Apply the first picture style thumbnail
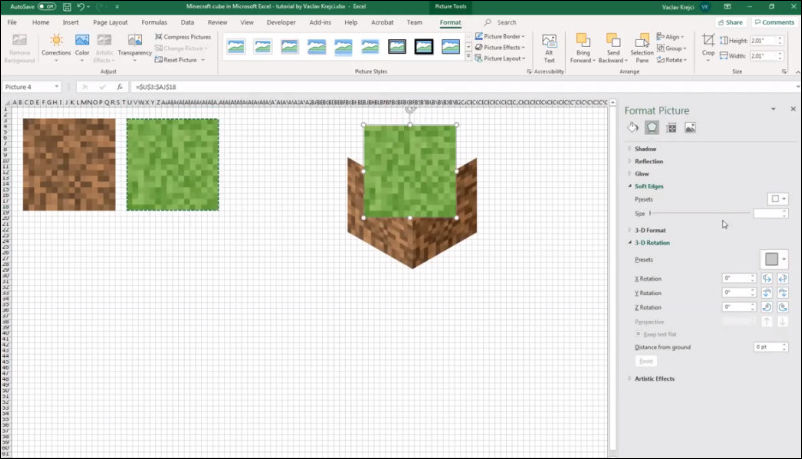802x459 pixels. point(236,47)
